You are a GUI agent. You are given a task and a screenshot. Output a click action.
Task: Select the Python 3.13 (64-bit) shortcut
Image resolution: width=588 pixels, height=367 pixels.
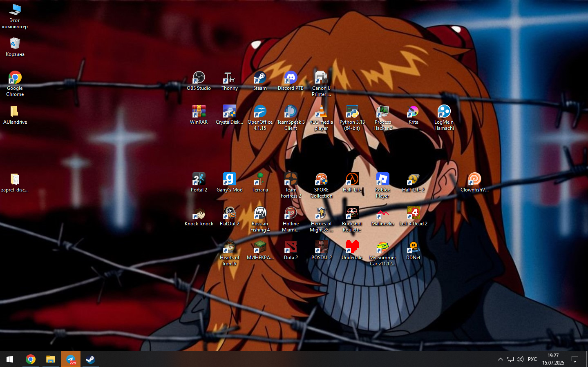click(x=352, y=118)
